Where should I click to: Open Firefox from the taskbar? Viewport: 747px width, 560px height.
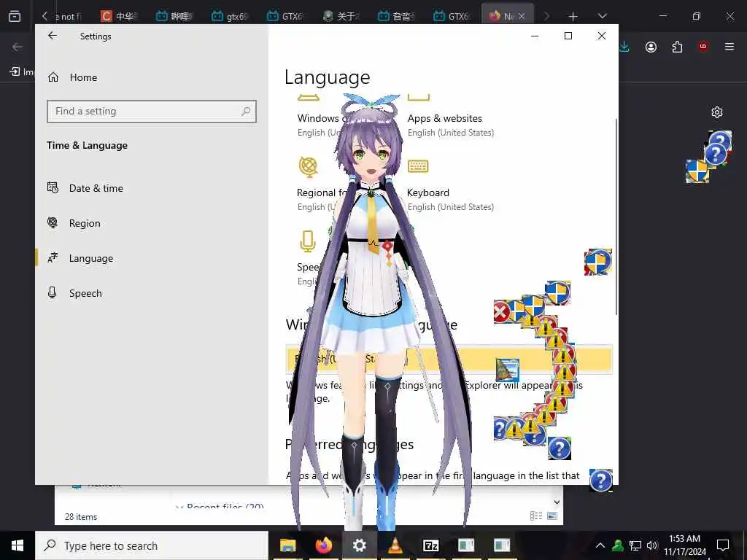click(323, 545)
